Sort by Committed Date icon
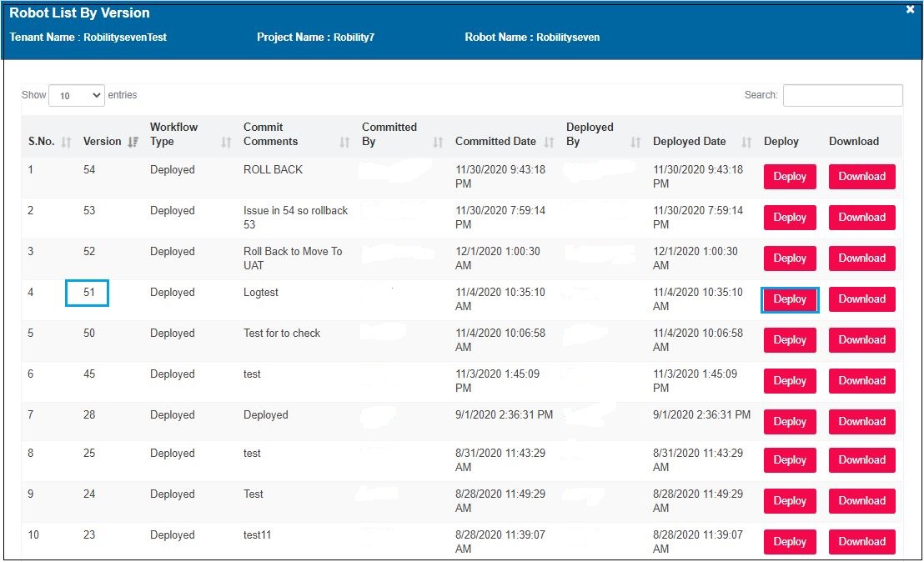 click(x=549, y=143)
